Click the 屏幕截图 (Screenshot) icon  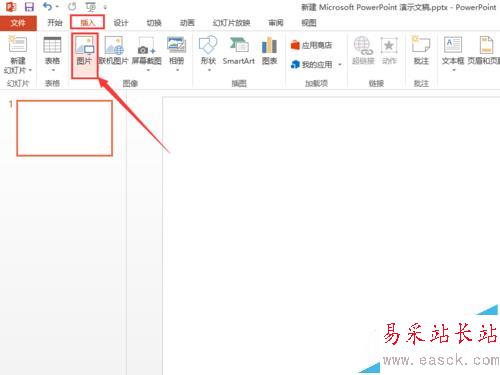click(147, 45)
